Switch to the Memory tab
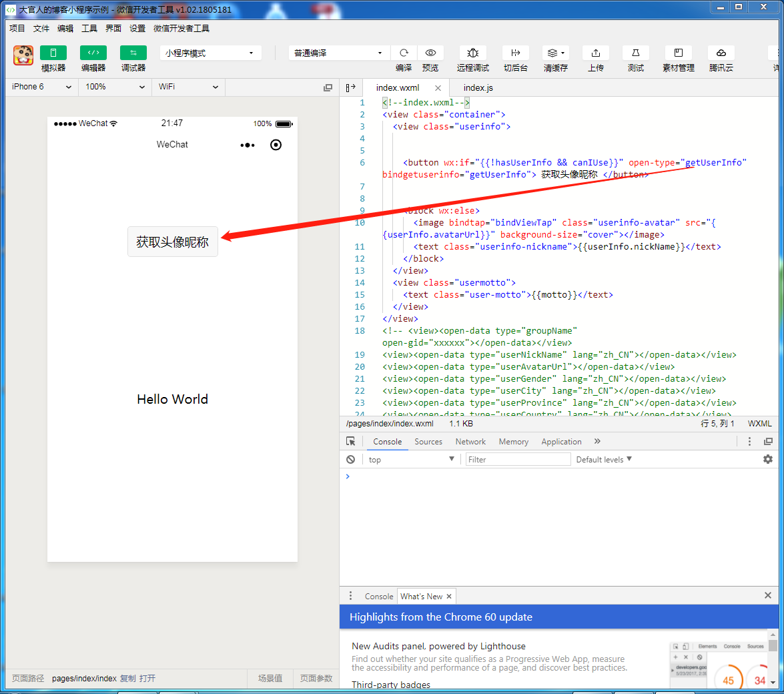 click(514, 442)
